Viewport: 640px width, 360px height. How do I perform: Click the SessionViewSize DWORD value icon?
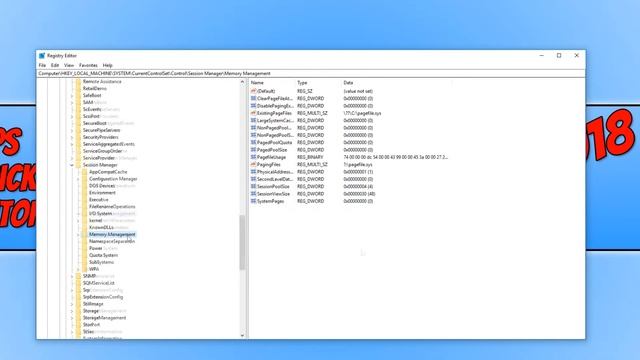tap(253, 194)
